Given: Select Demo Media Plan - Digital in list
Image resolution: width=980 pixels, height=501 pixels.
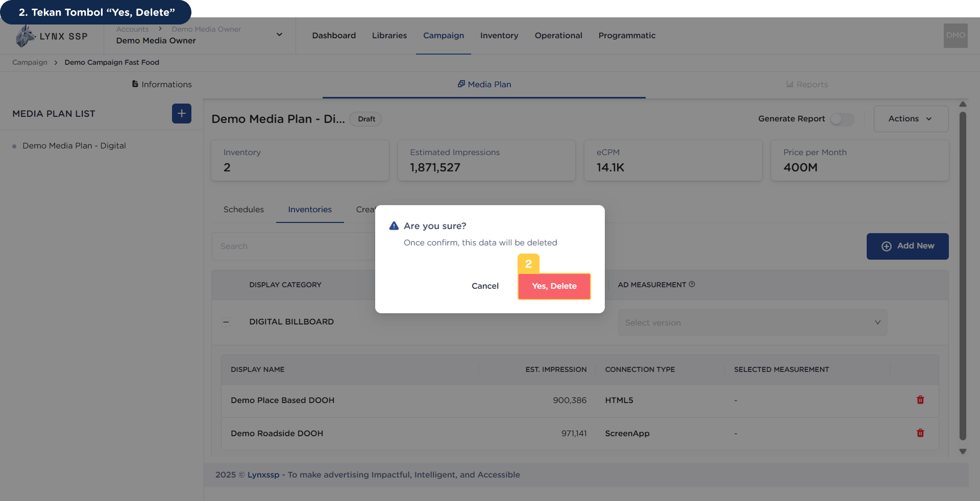Looking at the screenshot, I should 74,146.
